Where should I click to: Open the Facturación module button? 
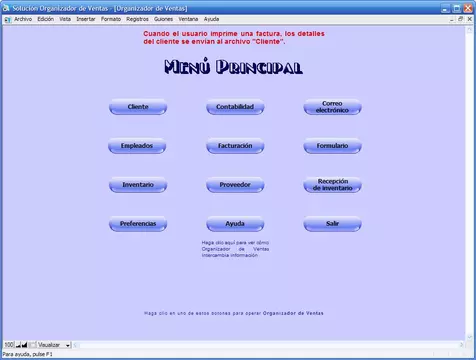click(235, 146)
